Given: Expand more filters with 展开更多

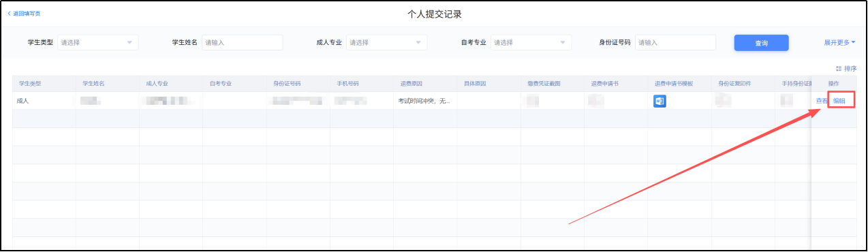Looking at the screenshot, I should pyautogui.click(x=839, y=42).
